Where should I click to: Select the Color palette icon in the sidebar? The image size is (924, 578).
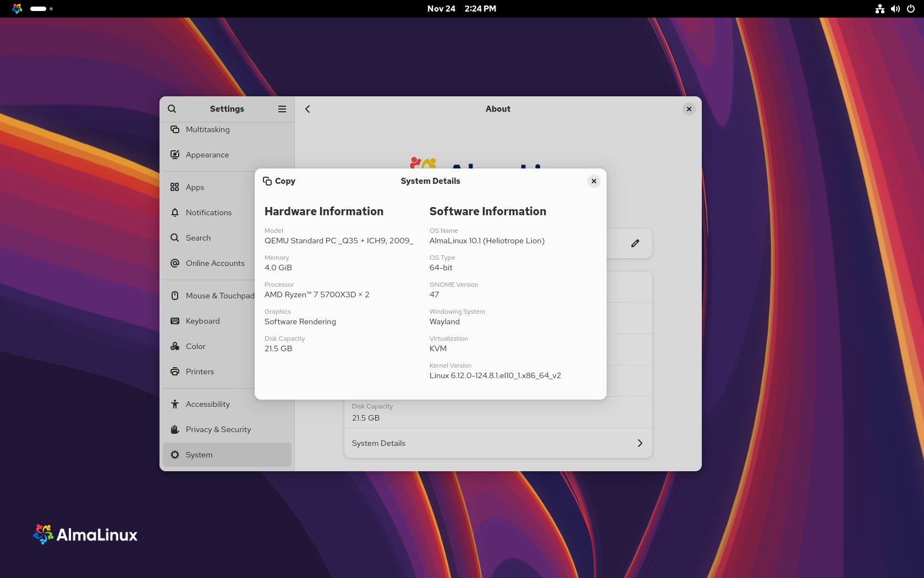click(174, 346)
